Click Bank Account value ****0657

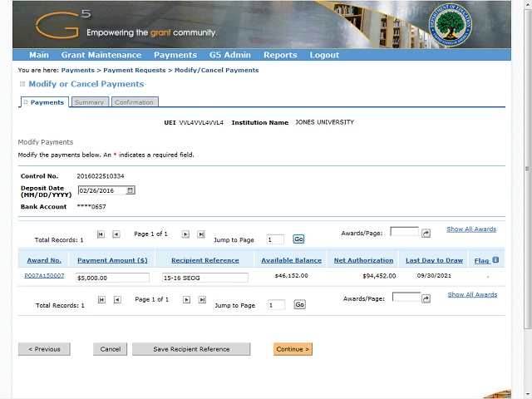click(91, 207)
